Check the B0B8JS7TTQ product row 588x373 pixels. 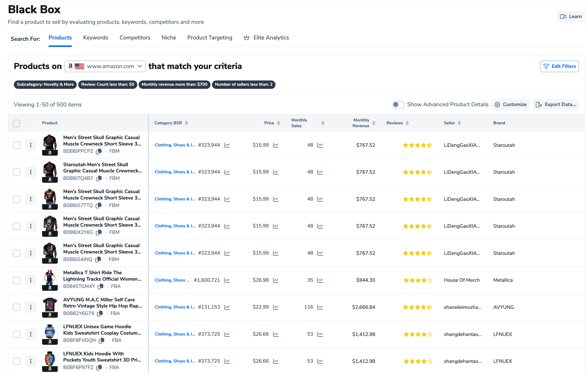[x=17, y=199]
